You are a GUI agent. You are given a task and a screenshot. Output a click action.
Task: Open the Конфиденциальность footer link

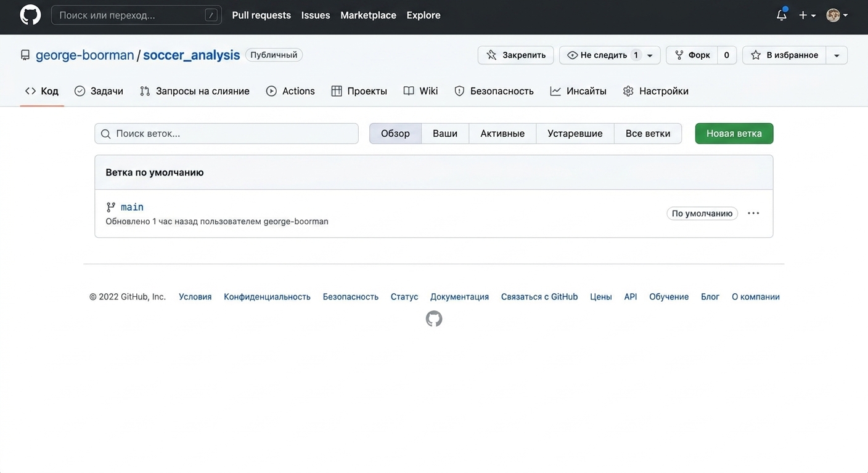click(267, 297)
